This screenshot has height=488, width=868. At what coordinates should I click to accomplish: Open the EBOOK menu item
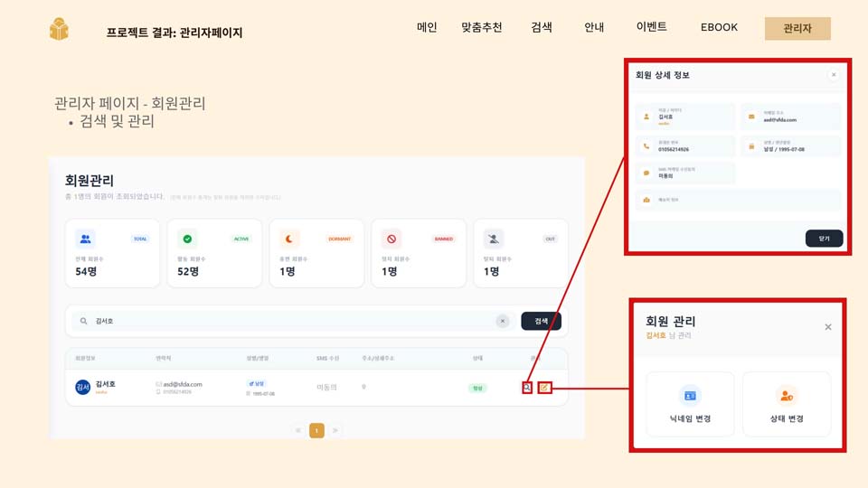point(719,28)
